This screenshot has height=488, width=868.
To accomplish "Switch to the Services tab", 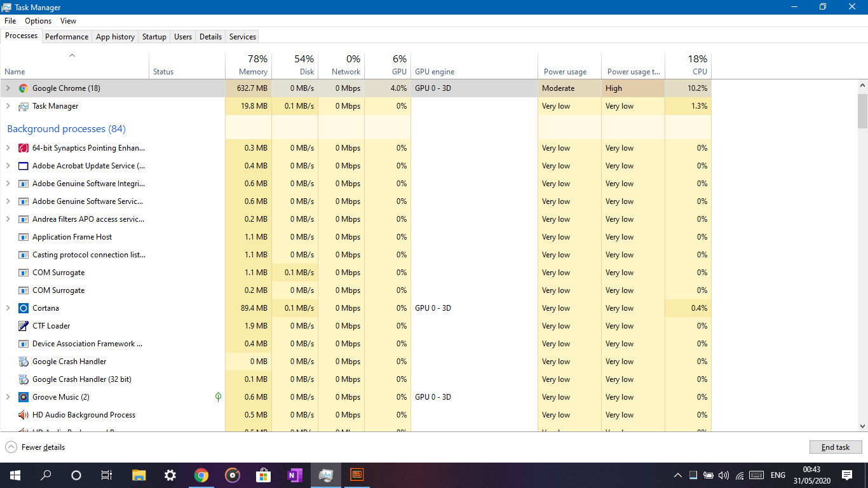I will [243, 37].
